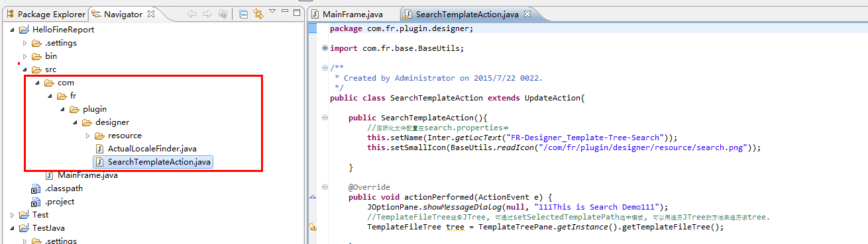This screenshot has width=868, height=244.
Task: Maximize the Navigator view panel
Action: (296, 13)
